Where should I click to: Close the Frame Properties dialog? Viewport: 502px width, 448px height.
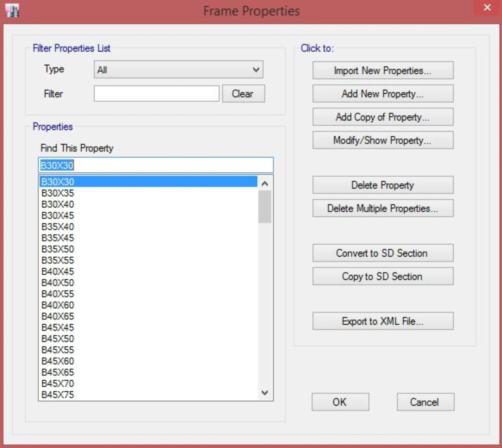(487, 8)
